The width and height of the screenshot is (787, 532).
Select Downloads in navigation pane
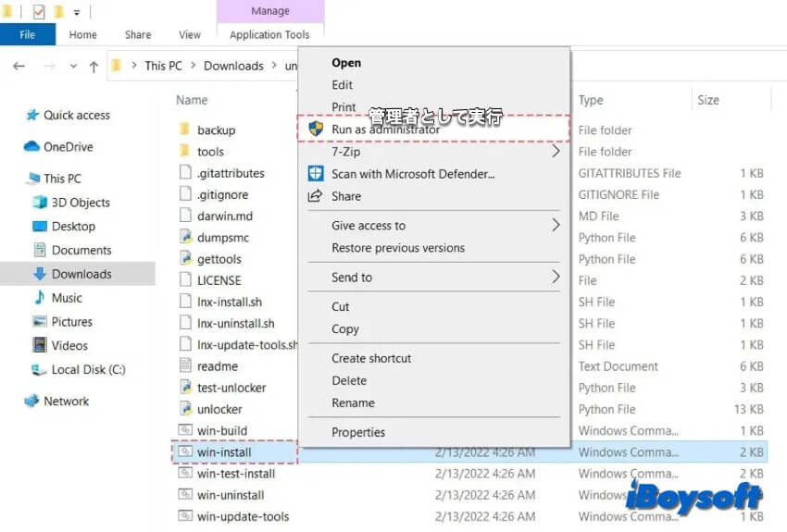(81, 274)
